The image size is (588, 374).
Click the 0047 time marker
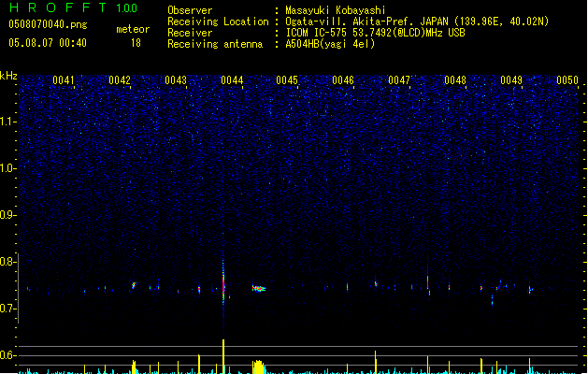pos(399,80)
